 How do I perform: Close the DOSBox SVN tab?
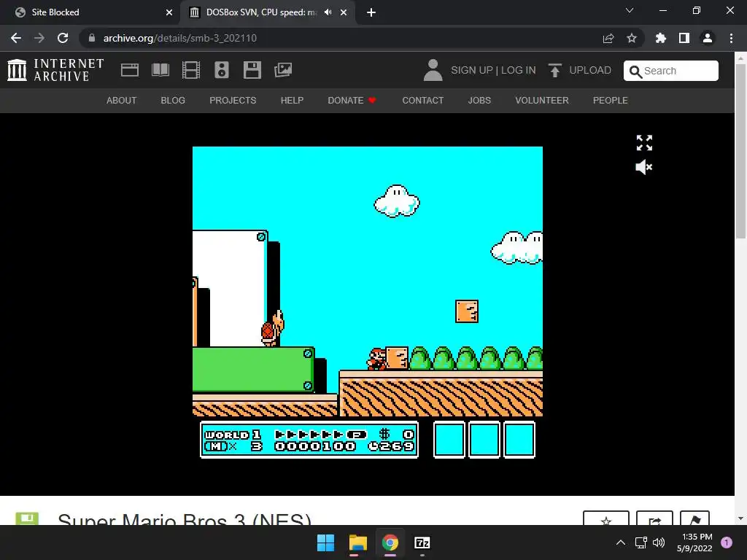coord(344,12)
